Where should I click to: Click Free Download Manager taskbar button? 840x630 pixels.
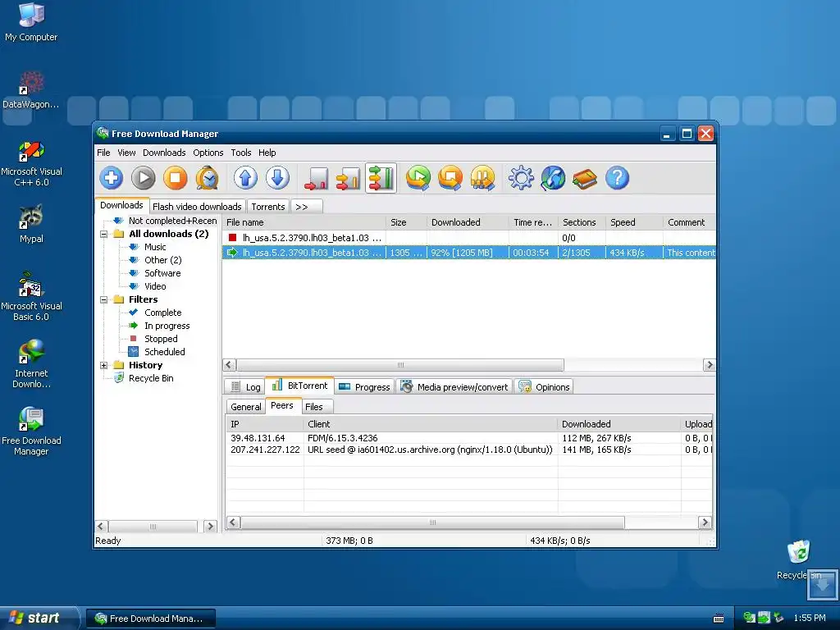[x=151, y=619]
